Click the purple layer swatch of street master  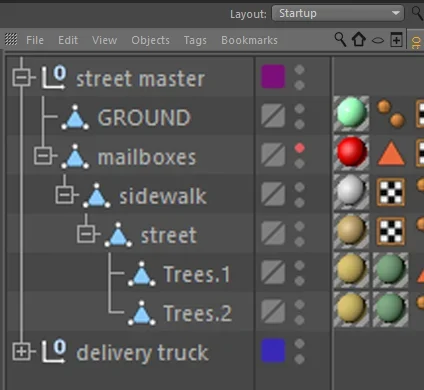[273, 77]
